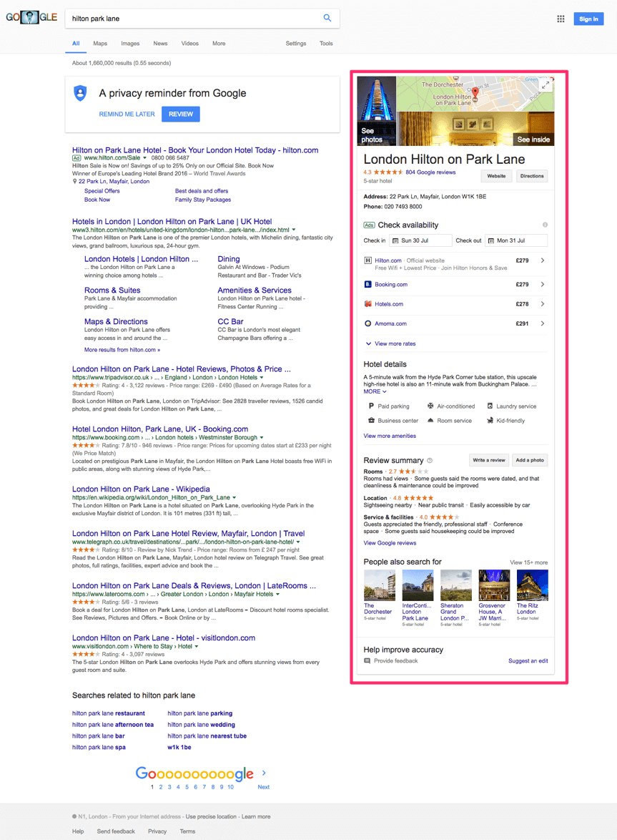Click the check-out calendar icon

tap(490, 240)
